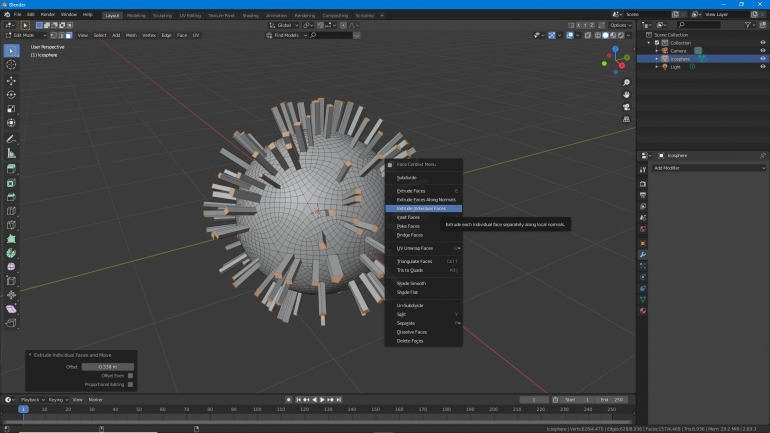Click the viewport zoom magnifier icon
The height and width of the screenshot is (433, 770).
pyautogui.click(x=626, y=82)
